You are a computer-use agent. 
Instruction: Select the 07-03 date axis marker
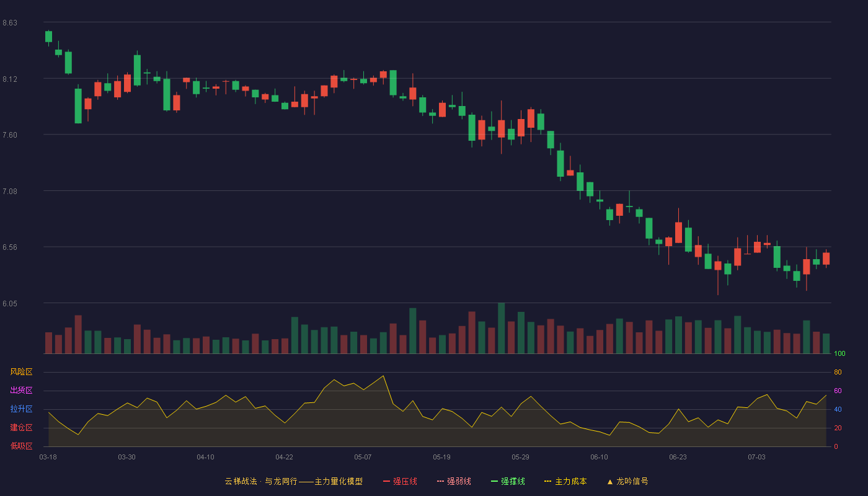756,457
